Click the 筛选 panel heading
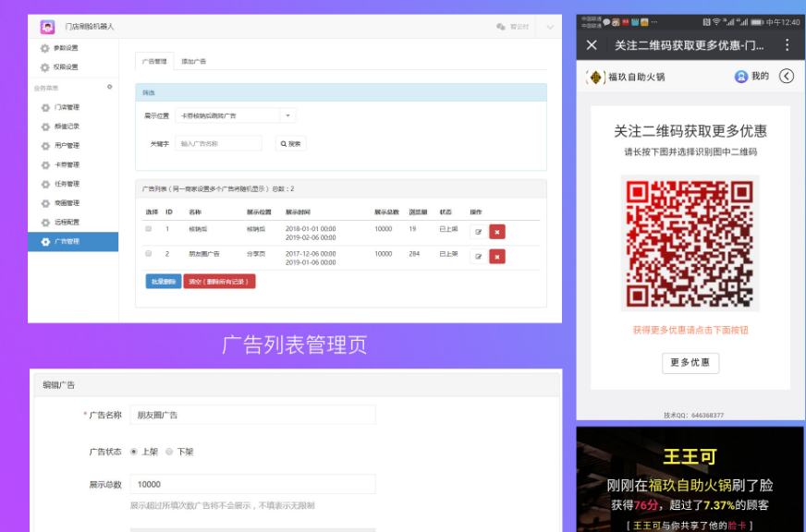Viewport: 806px width, 532px height. 149,93
